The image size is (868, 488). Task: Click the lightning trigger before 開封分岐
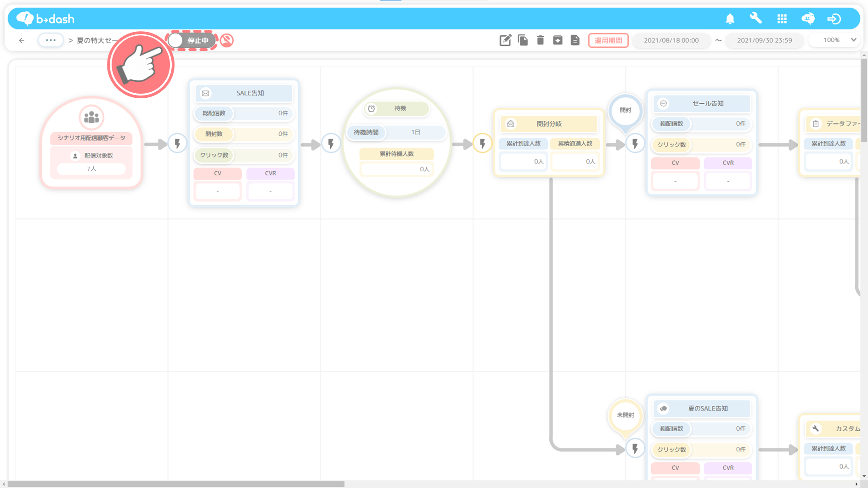[x=482, y=144]
